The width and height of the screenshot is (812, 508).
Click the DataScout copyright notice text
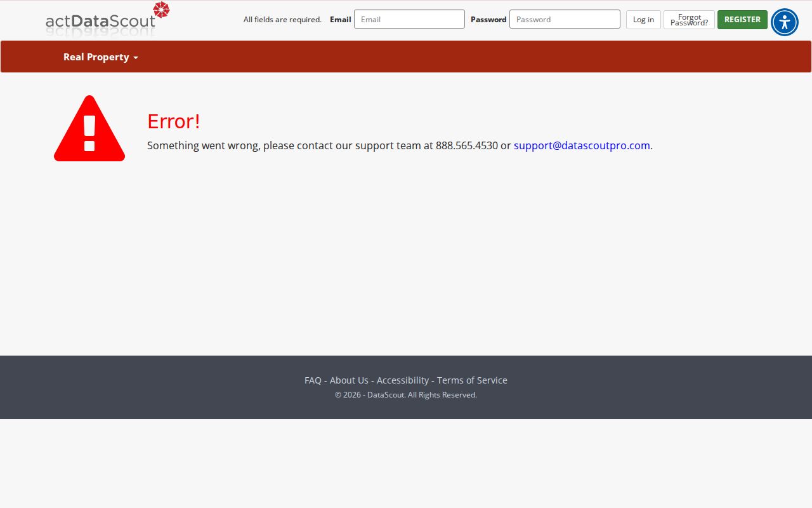click(x=406, y=395)
